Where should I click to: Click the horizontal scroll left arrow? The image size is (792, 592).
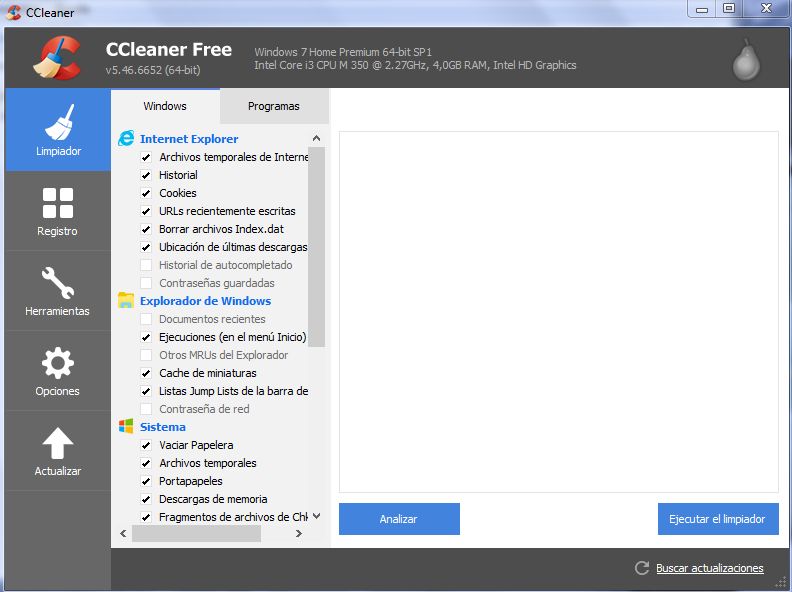tap(123, 533)
